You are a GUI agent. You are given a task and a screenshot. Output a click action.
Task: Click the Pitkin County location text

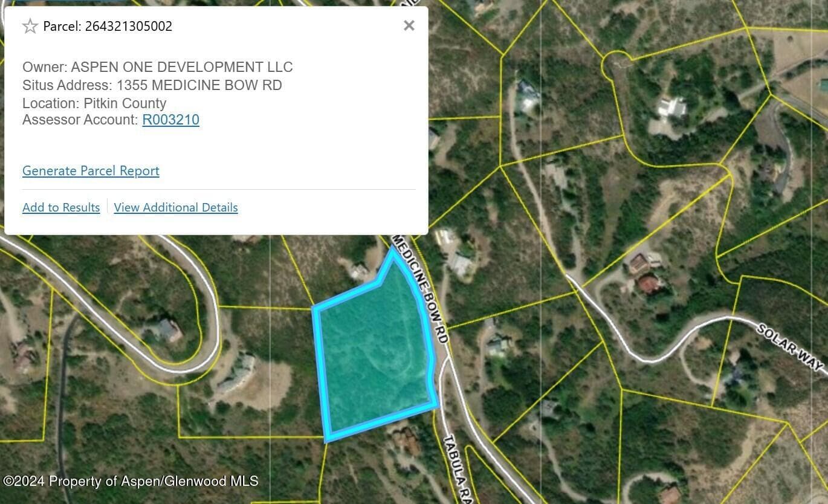pos(125,103)
